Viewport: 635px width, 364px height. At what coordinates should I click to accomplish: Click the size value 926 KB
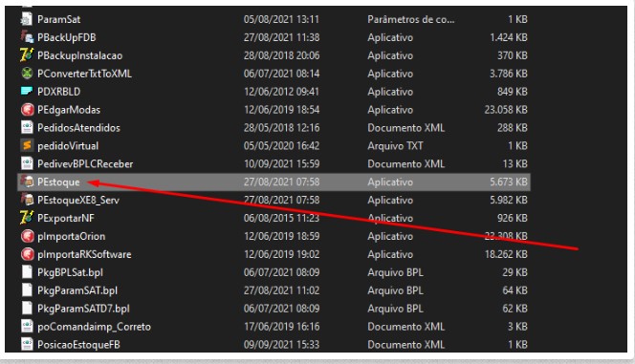point(513,218)
